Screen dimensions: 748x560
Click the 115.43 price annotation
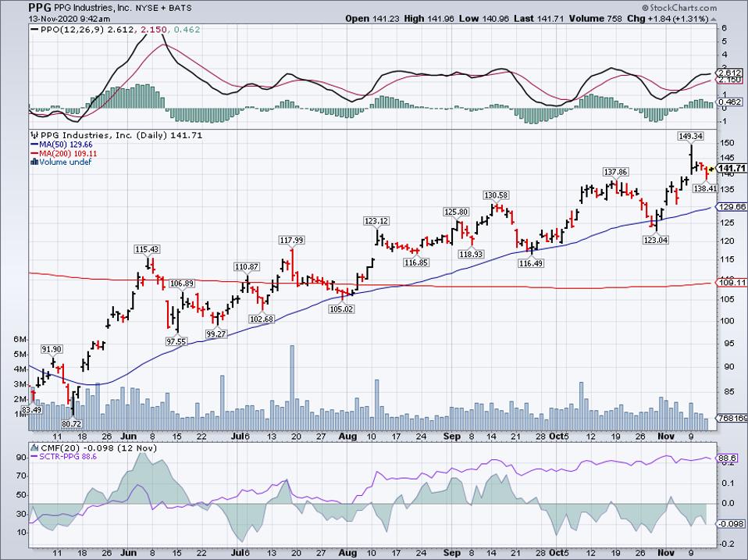tap(147, 249)
